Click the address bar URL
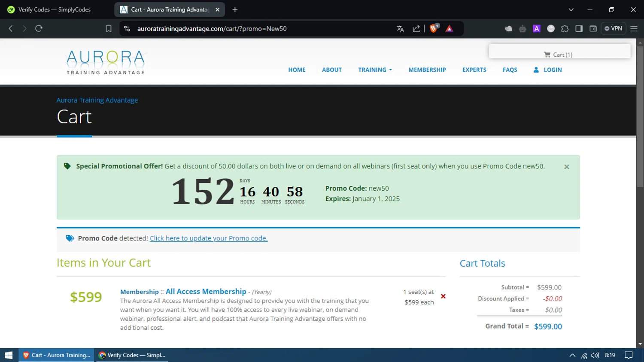 pos(212,29)
